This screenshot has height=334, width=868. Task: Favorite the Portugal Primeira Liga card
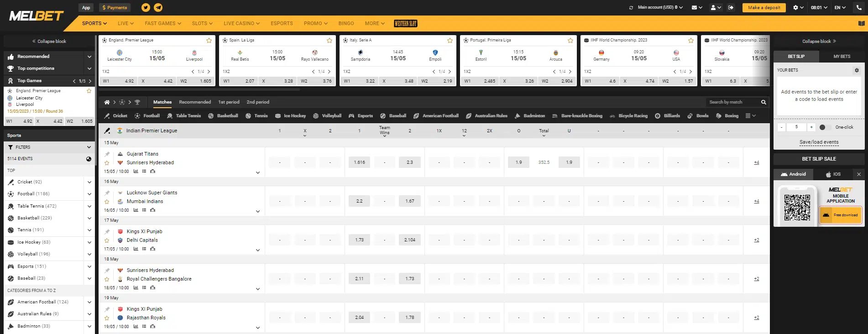pos(570,41)
